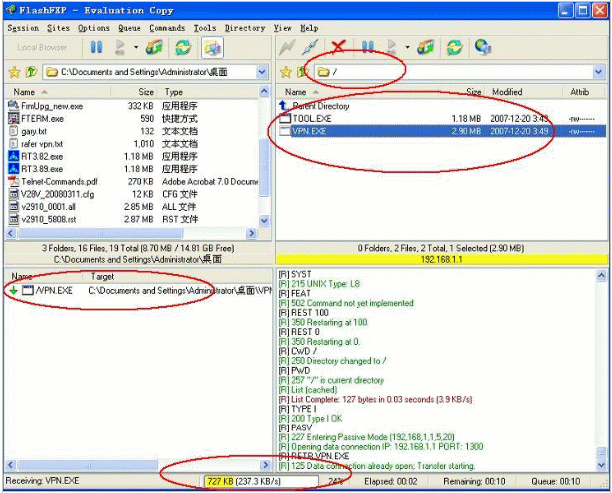Screen dimensions: 612x493
Task: Sort remote files by Attrib column
Action: (583, 92)
